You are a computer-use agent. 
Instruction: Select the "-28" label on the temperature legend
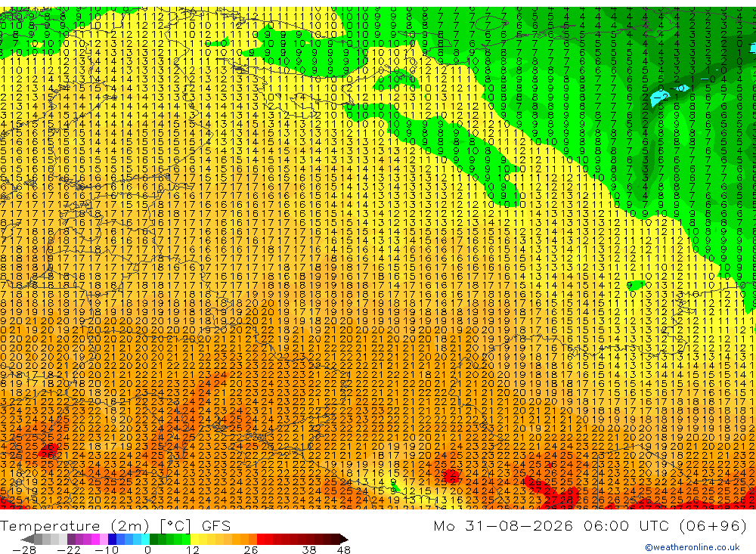point(24,550)
